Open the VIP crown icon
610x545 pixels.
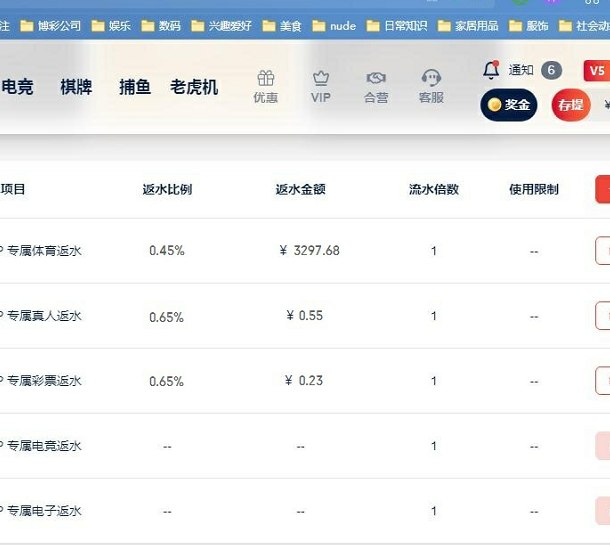point(320,78)
